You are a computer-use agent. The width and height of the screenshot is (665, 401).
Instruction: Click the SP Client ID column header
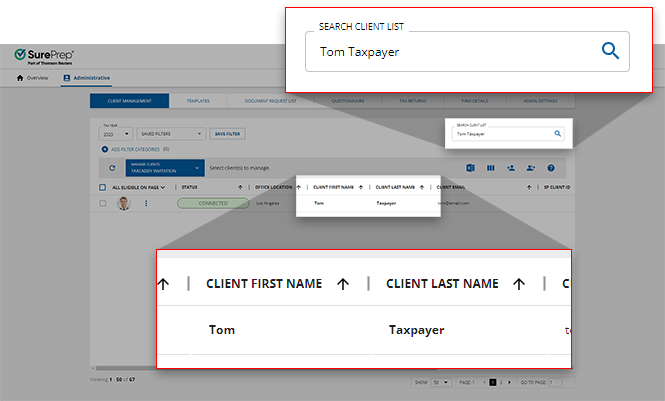pos(557,187)
